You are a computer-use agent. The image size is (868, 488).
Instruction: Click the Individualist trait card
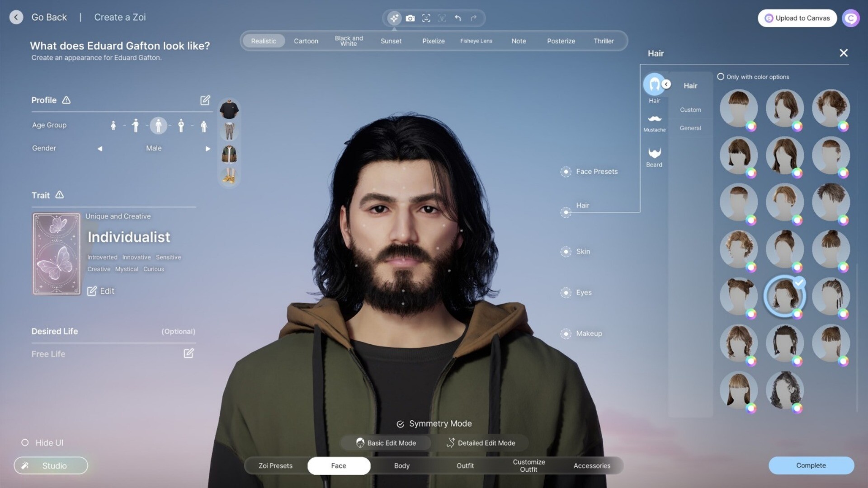click(x=57, y=254)
